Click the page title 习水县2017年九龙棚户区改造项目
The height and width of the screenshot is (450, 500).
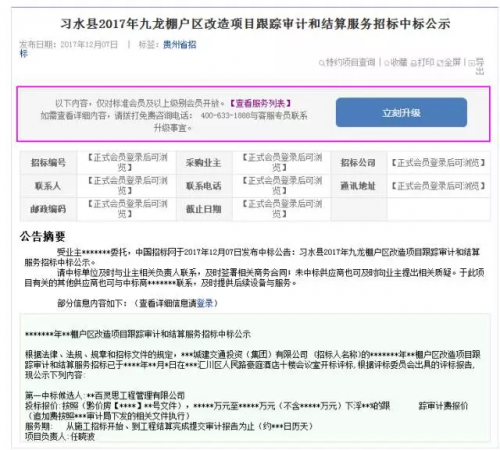(x=255, y=24)
